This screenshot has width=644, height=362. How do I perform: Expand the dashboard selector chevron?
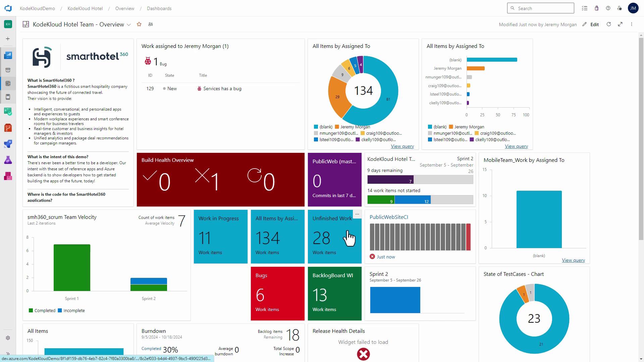[x=128, y=25]
